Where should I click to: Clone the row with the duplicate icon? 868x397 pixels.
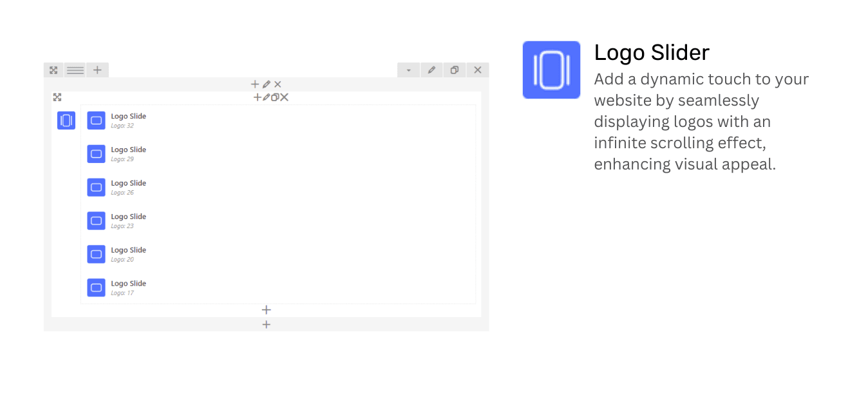[x=454, y=70]
